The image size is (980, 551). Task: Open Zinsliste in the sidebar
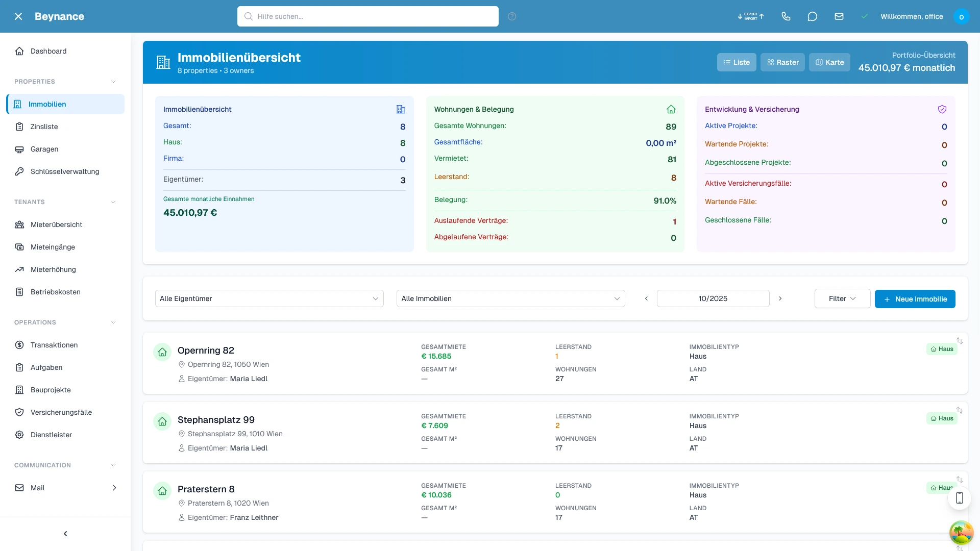[44, 127]
